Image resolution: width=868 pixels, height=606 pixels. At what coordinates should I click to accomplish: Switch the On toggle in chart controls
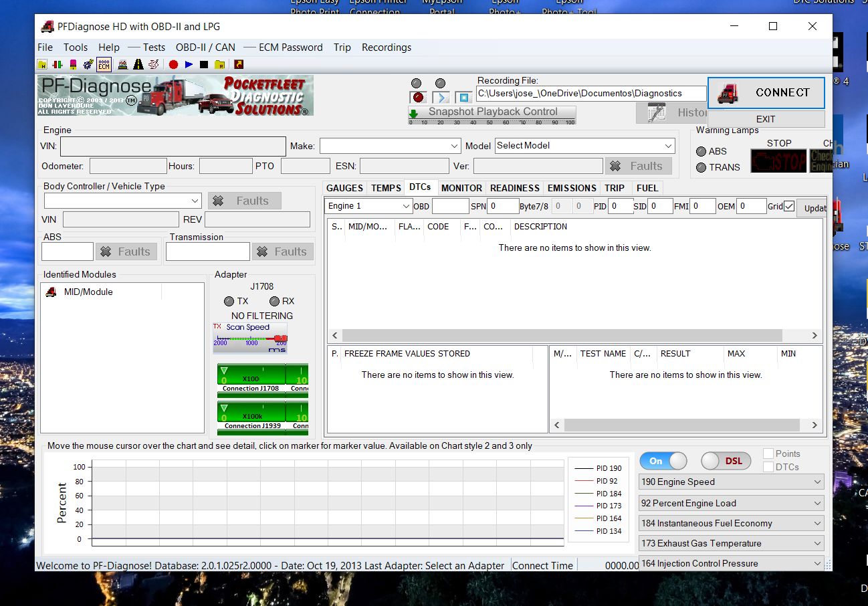[x=663, y=461]
